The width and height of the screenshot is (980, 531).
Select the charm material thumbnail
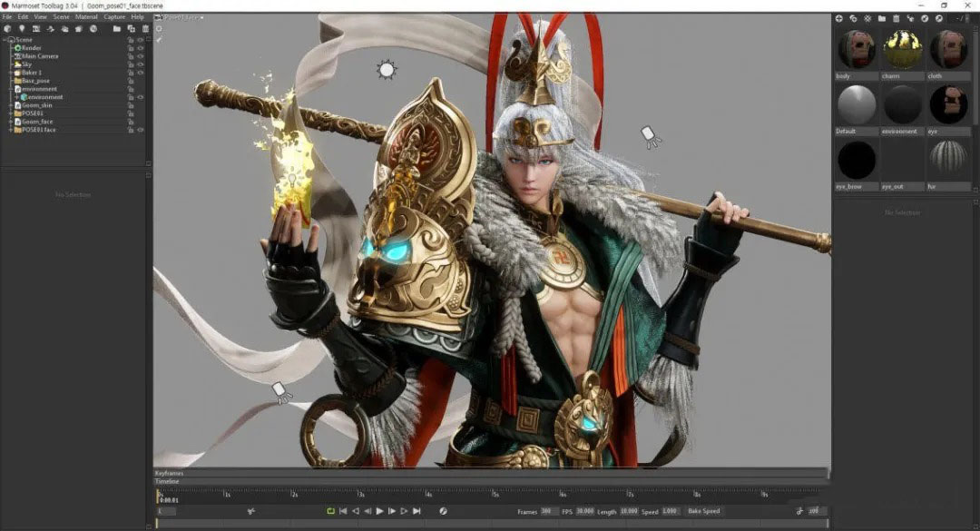902,50
